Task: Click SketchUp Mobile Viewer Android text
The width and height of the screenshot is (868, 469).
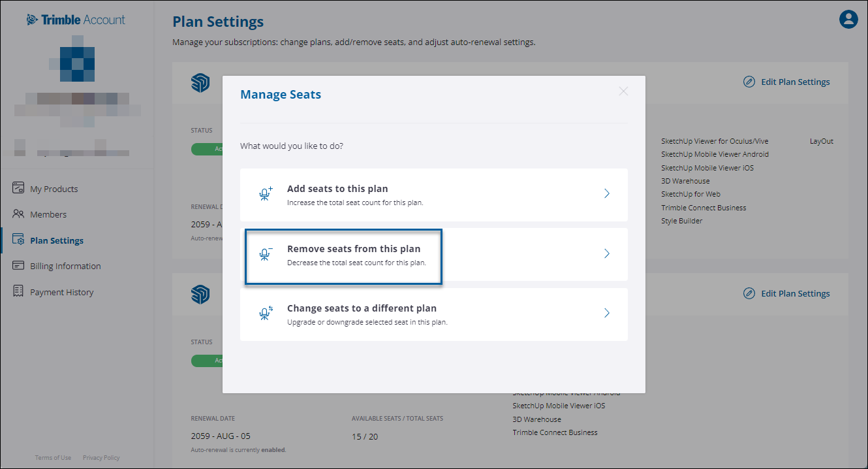Action: pos(715,154)
